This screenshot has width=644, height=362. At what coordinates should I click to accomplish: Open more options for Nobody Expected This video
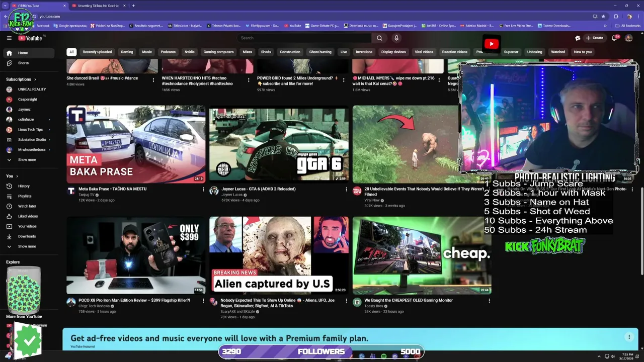click(x=346, y=301)
